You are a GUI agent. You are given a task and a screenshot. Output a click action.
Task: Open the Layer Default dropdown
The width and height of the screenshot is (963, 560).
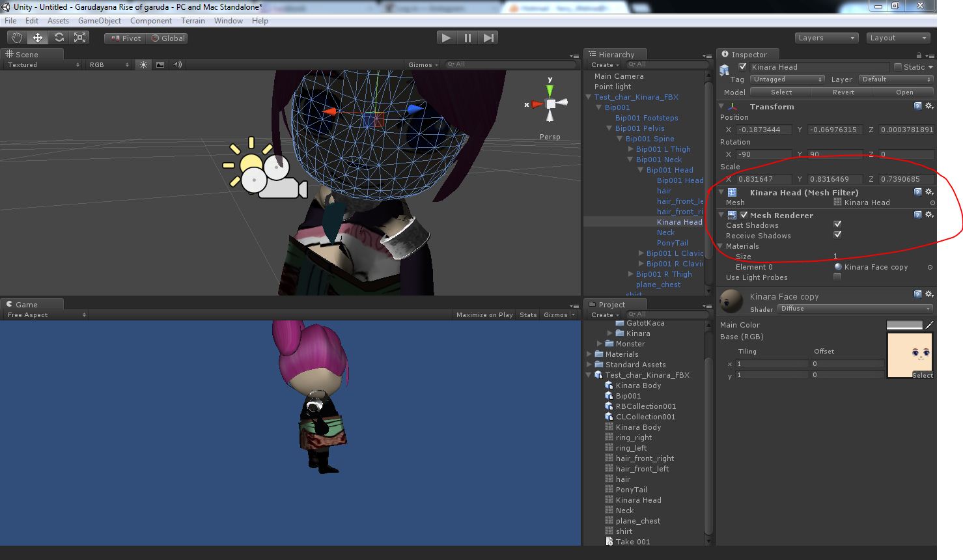click(896, 79)
